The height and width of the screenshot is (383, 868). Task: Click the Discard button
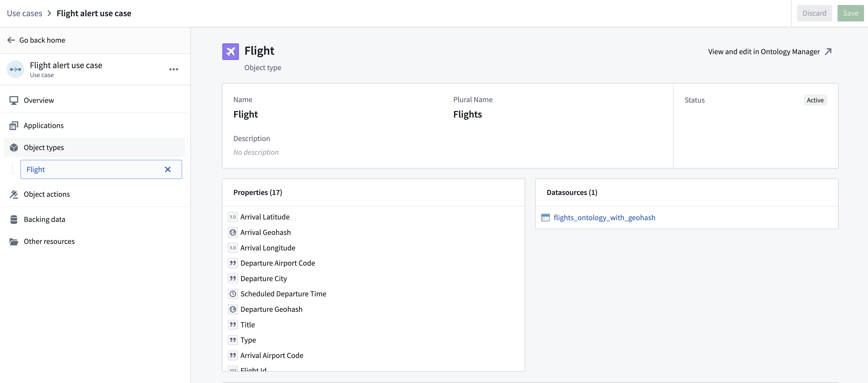coord(814,13)
